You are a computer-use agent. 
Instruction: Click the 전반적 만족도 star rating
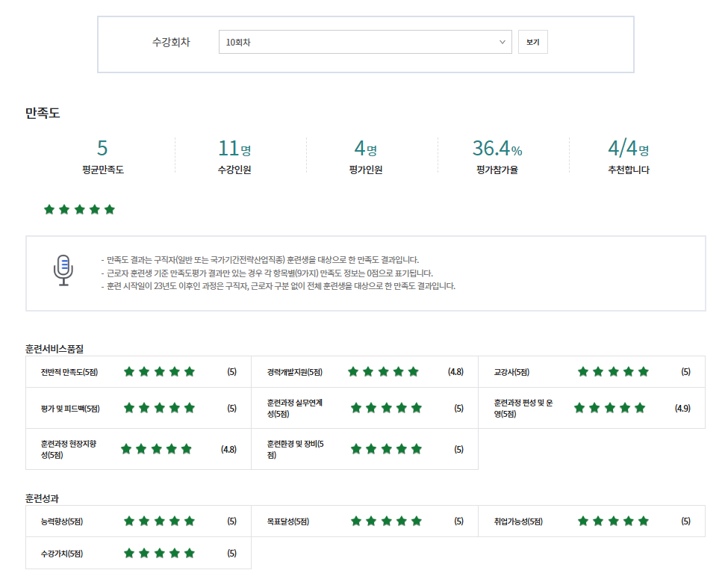pos(159,371)
